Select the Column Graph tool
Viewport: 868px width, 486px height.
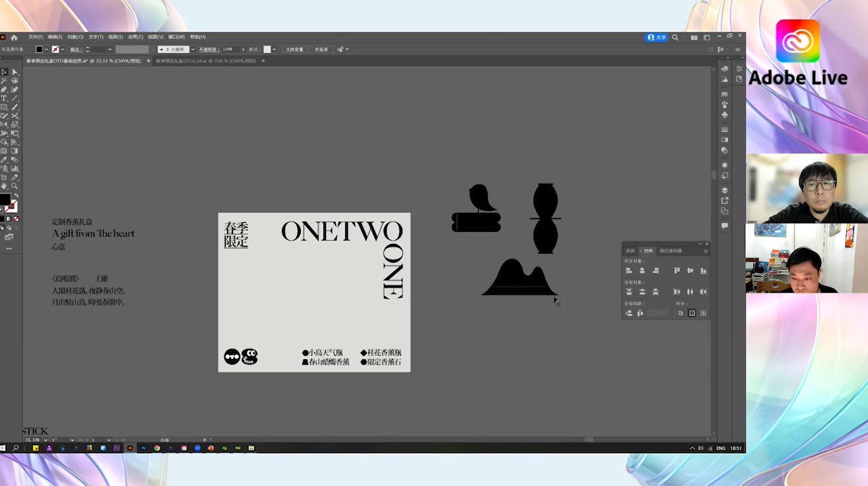tap(15, 168)
